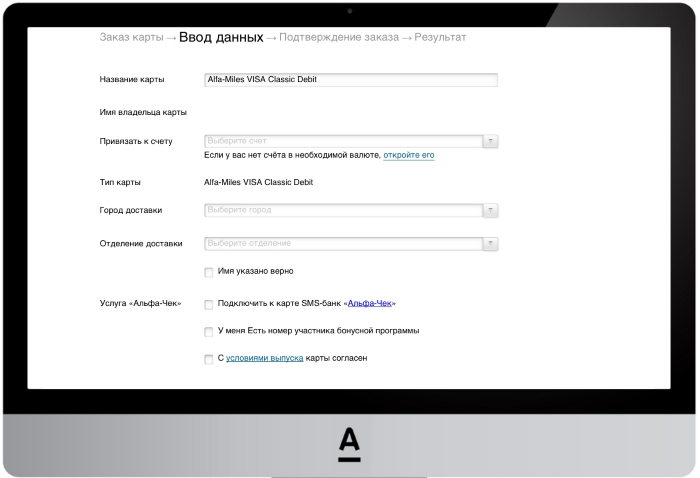This screenshot has height=478, width=700.
Task: Click the Alfa-Bank 'A' logo on the monitor
Action: coord(349,444)
